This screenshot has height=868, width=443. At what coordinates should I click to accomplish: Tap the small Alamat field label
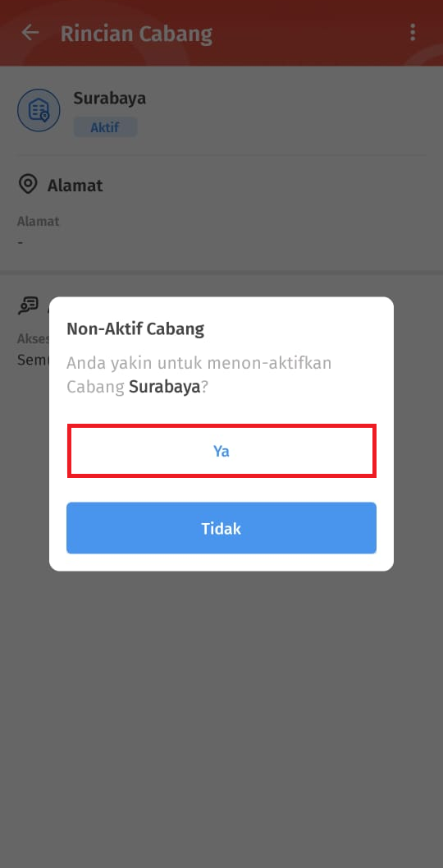(x=39, y=222)
